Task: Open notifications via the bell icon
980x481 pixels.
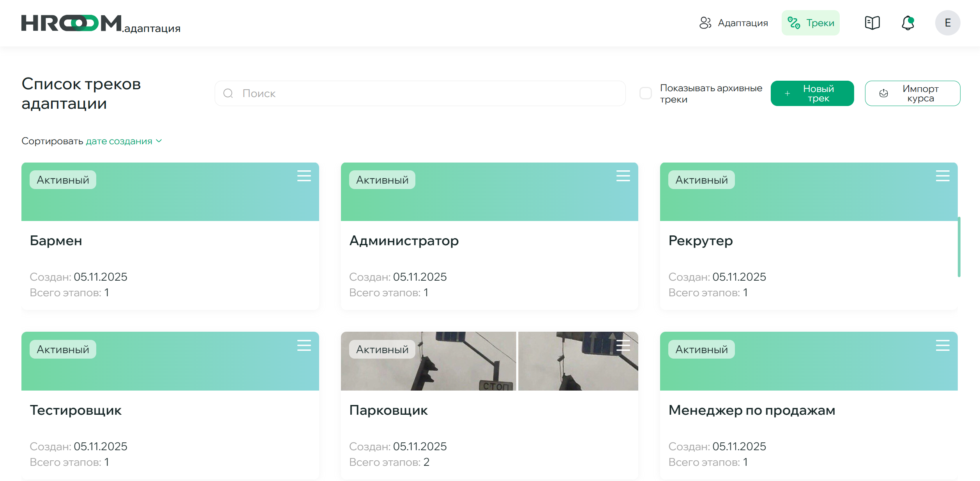Action: (x=908, y=23)
